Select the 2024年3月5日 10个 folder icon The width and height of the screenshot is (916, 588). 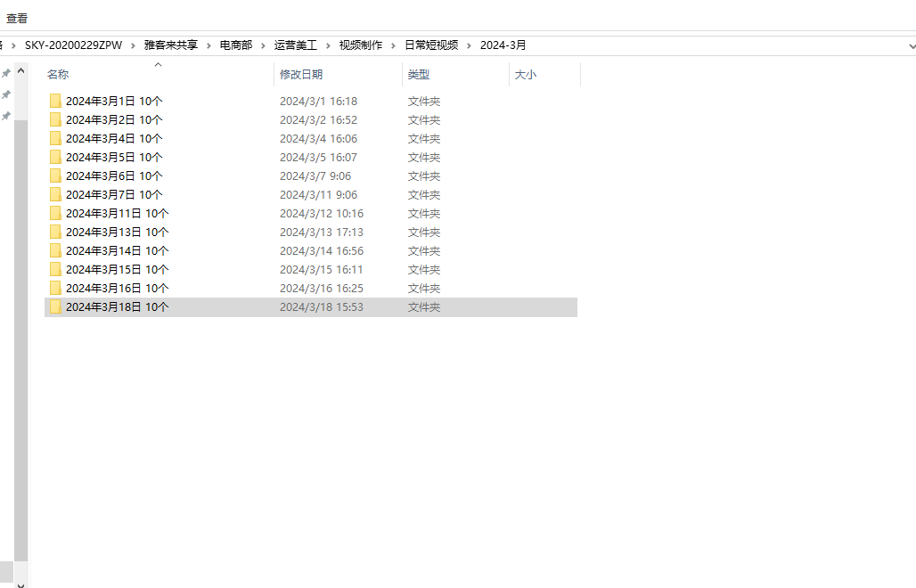(55, 157)
